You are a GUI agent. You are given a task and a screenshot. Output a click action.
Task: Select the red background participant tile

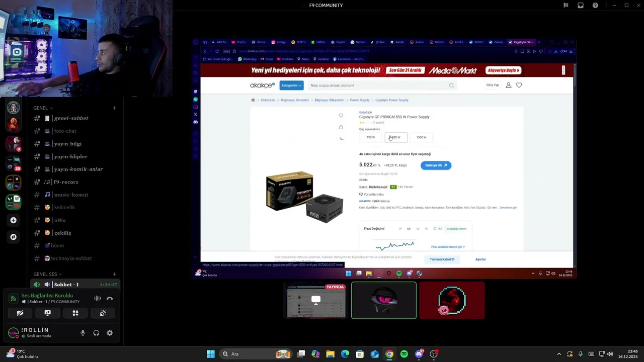tap(452, 301)
